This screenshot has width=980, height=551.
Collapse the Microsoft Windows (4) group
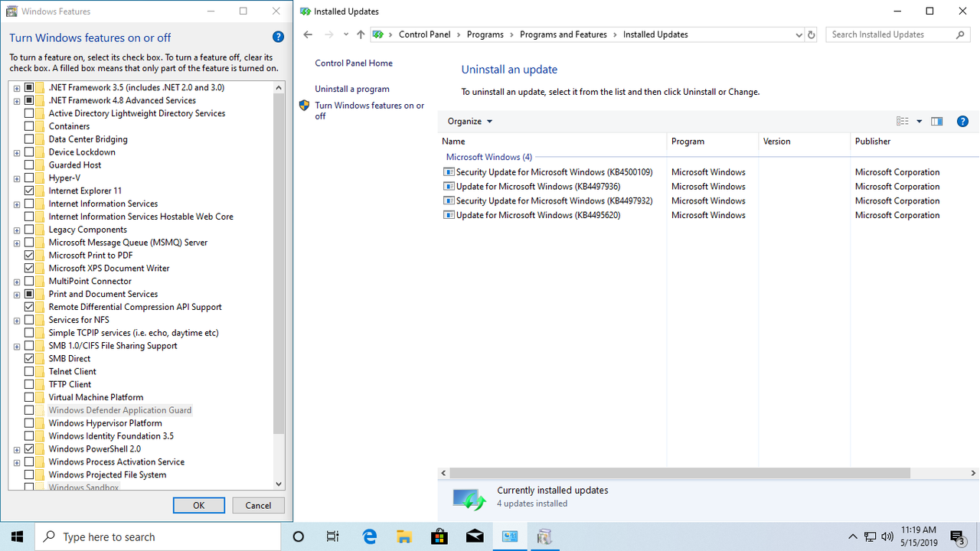(489, 157)
